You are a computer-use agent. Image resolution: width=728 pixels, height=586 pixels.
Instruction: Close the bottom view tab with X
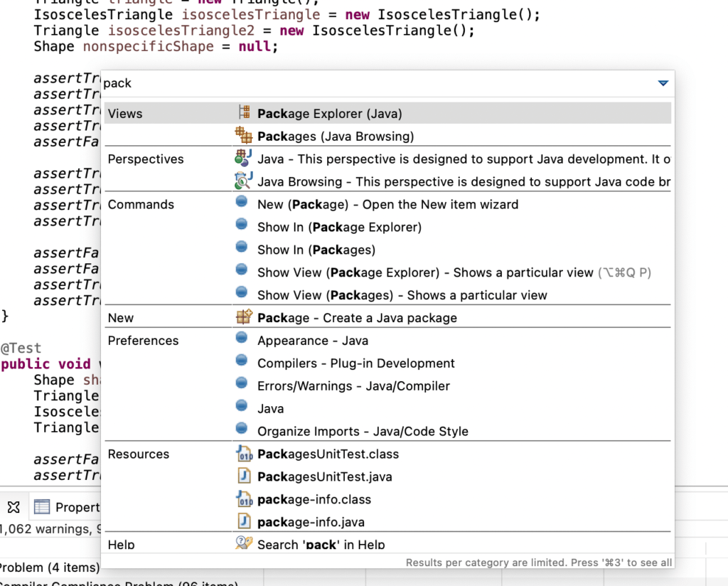pyautogui.click(x=14, y=507)
